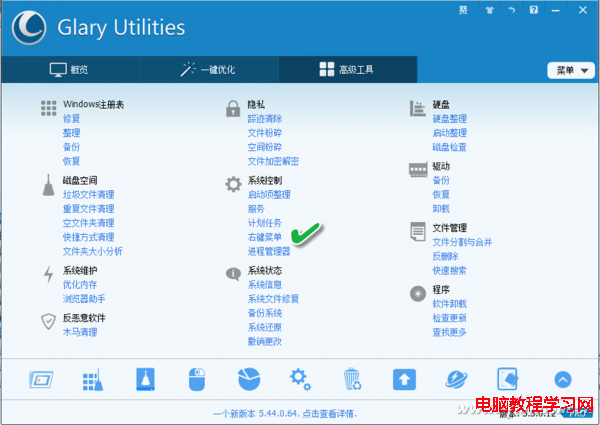The height and width of the screenshot is (425, 600).
Task: Launch 系统文件修复
Action: click(273, 299)
